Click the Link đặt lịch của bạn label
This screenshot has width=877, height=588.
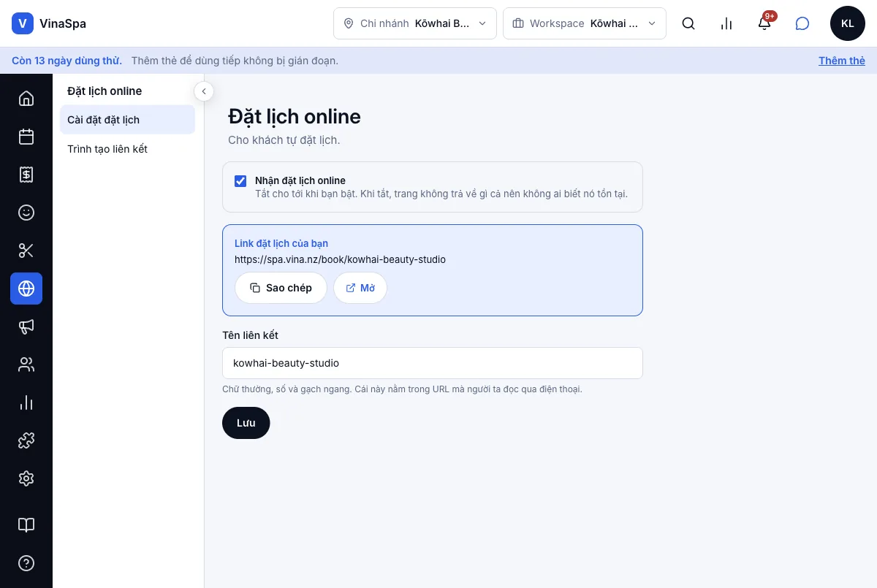[281, 243]
